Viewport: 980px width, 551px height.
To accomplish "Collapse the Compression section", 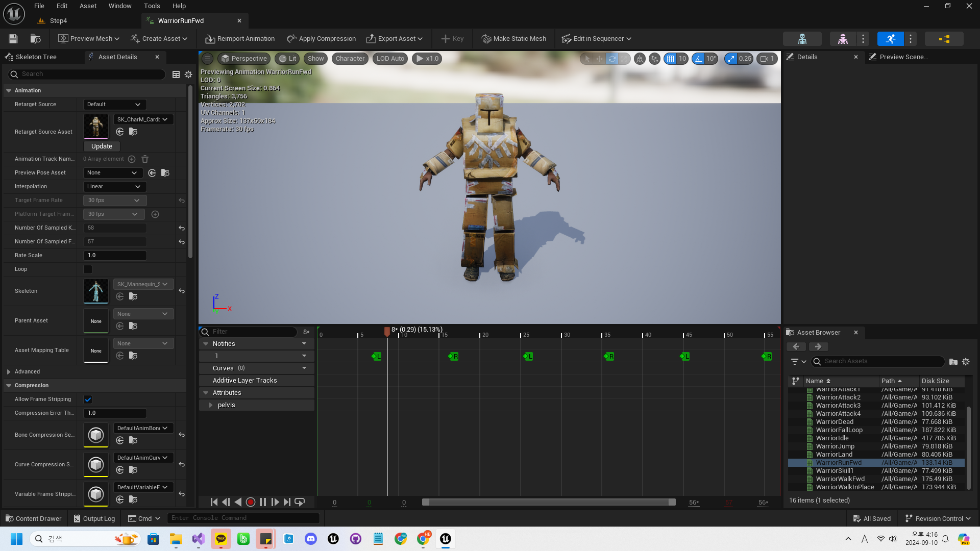I will tap(9, 386).
